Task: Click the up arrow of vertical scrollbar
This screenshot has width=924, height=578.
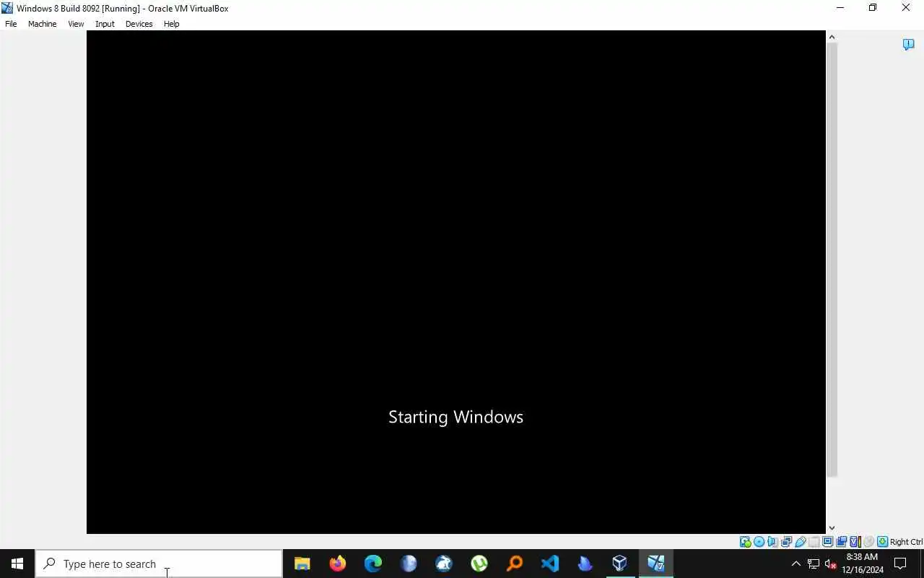Action: pos(832,37)
